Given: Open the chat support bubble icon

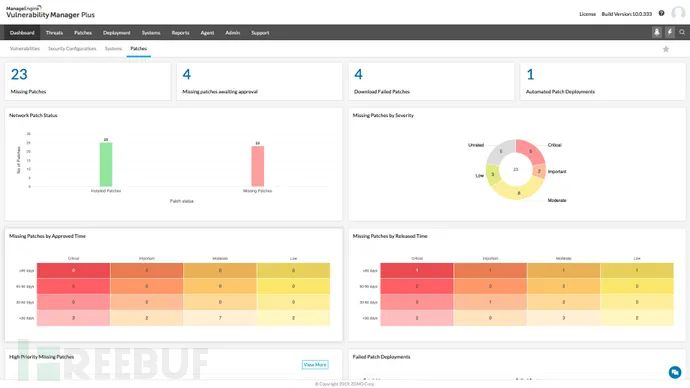Looking at the screenshot, I should coord(675,372).
